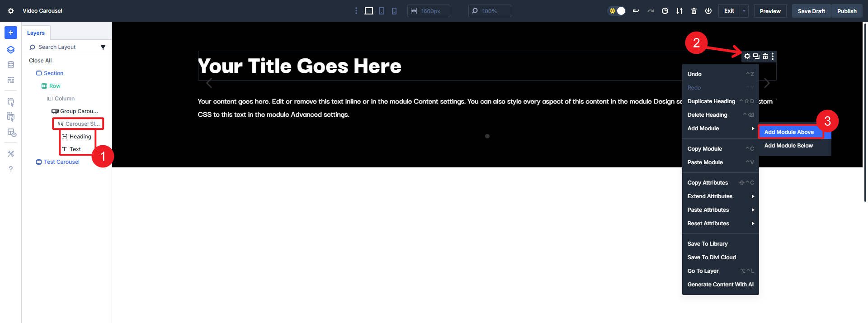Open the Search Layout filter dropdown
The image size is (868, 323).
click(x=103, y=47)
